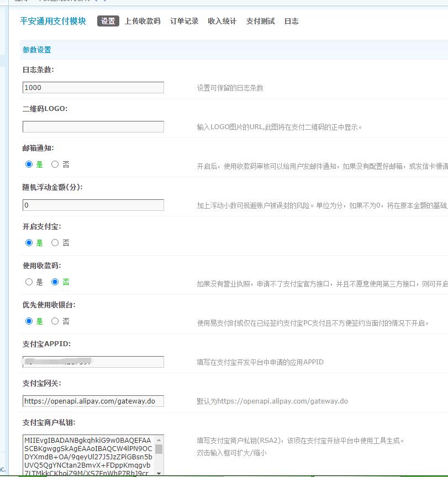The image size is (448, 477).
Task: Select 否 for 开启支付宝
Action: click(x=55, y=243)
